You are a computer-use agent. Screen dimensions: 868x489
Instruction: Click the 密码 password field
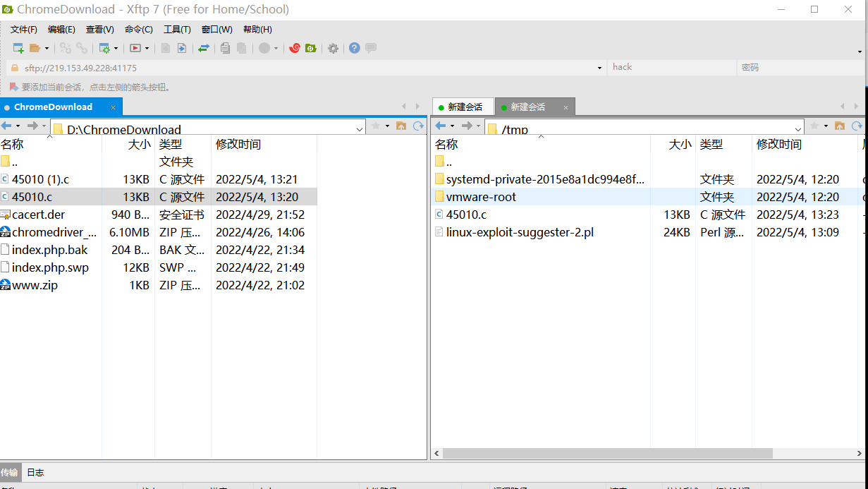coord(801,67)
